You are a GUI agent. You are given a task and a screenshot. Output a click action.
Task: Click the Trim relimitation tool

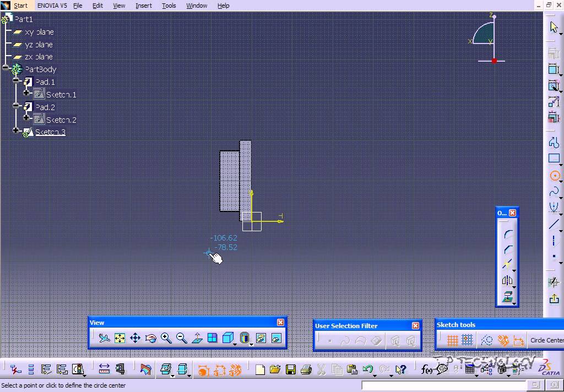point(507,264)
